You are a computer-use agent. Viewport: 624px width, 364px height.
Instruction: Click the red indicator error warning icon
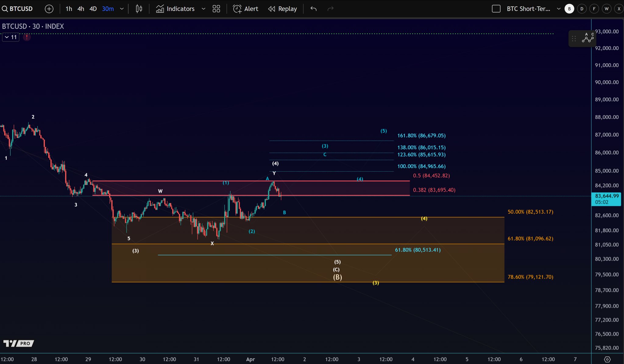click(27, 37)
